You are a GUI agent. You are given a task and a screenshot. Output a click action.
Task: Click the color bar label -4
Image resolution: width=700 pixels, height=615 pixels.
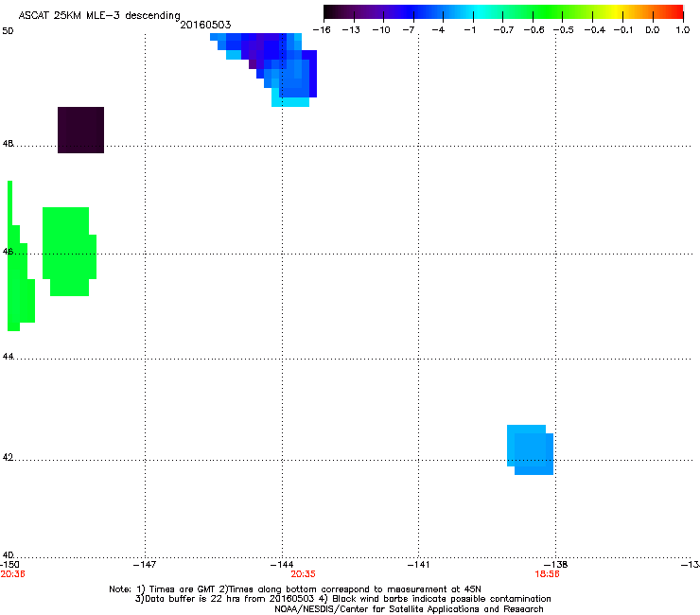pos(438,30)
